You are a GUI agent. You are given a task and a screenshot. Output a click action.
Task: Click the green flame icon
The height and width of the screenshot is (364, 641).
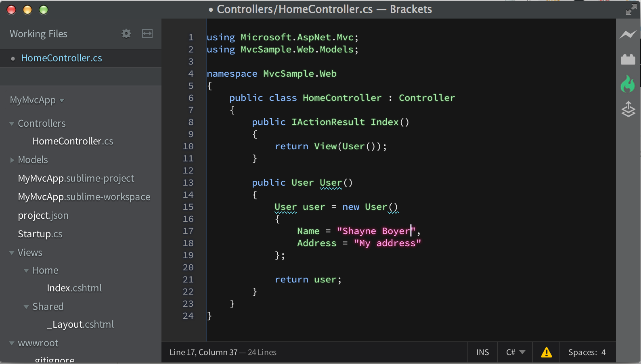coord(628,84)
